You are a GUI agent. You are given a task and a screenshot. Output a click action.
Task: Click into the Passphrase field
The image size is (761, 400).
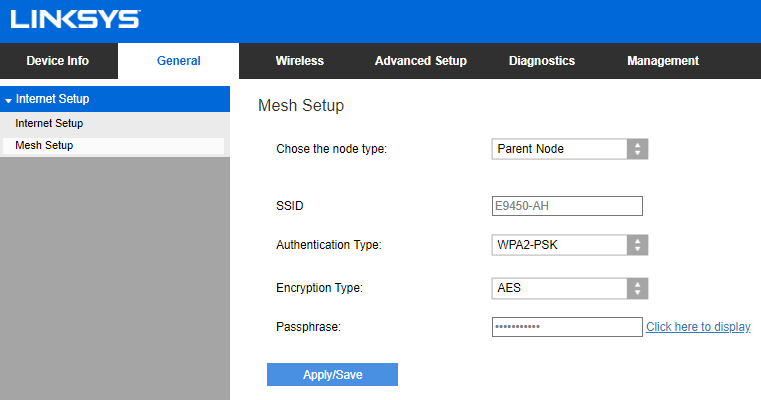pyautogui.click(x=567, y=327)
